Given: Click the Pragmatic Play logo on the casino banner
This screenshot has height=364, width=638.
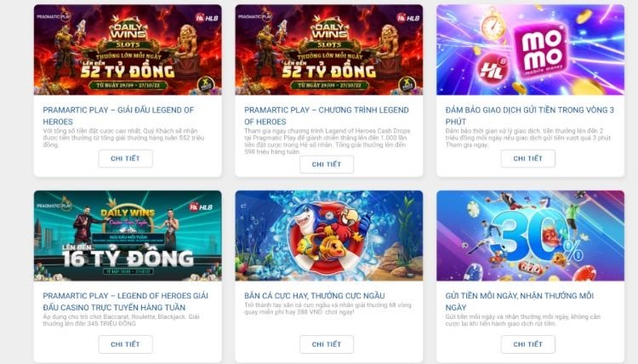Looking at the screenshot, I should tap(54, 205).
